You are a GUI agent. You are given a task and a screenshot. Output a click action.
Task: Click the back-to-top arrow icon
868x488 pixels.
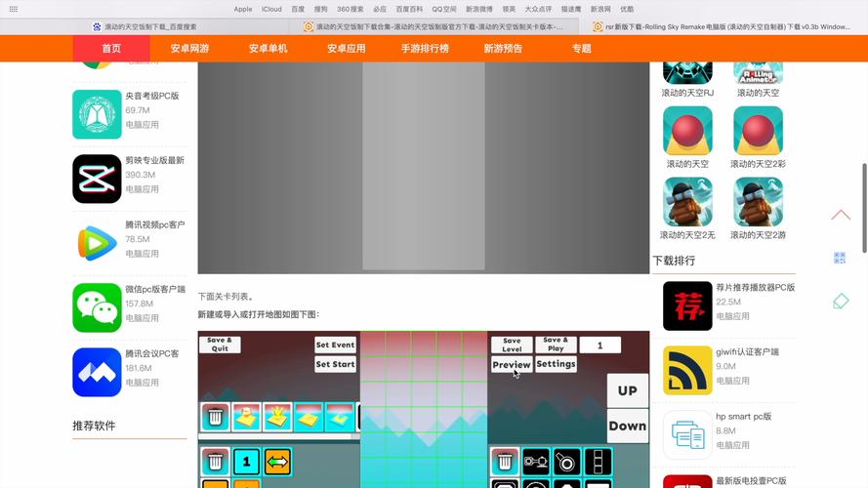pyautogui.click(x=841, y=216)
